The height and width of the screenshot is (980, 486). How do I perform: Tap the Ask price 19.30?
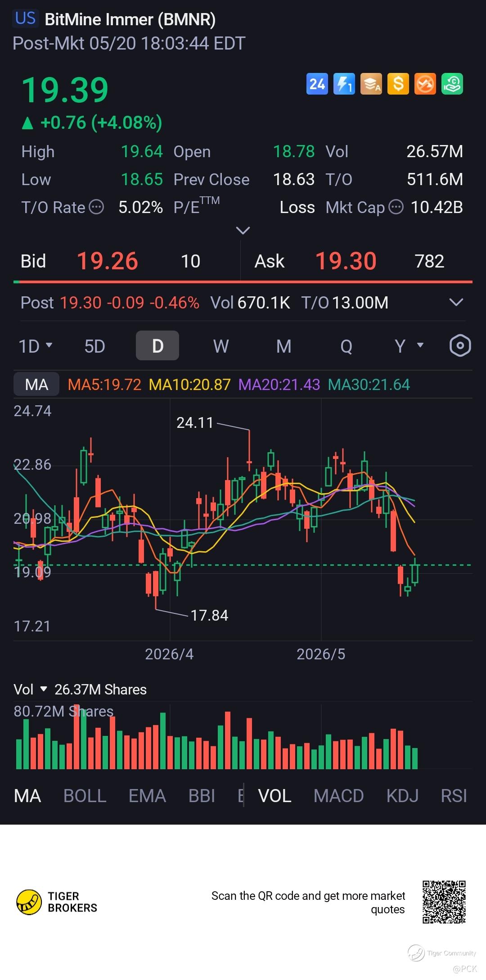click(346, 261)
